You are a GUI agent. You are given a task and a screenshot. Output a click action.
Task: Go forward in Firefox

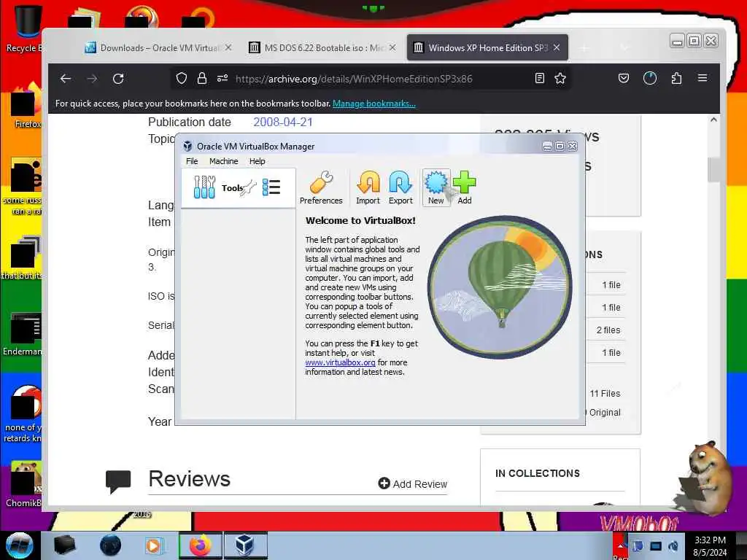coord(92,79)
